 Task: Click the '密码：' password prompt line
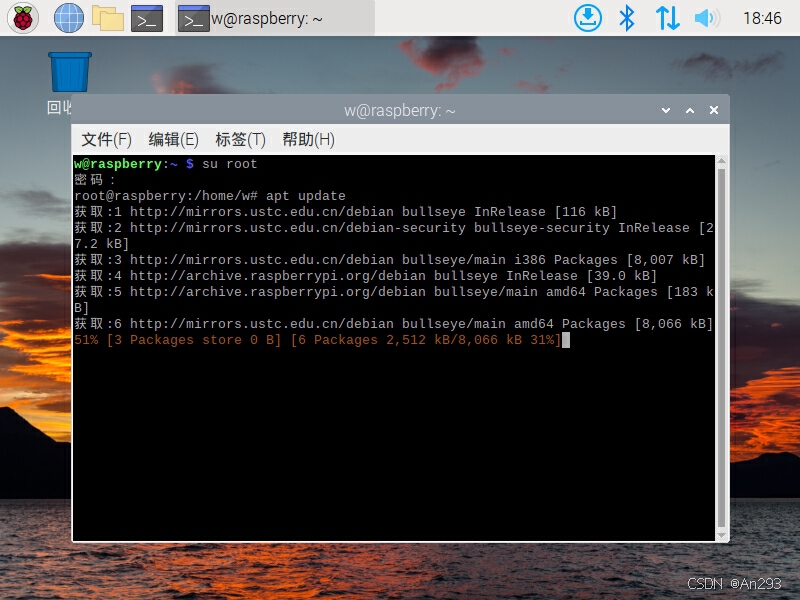tap(95, 180)
